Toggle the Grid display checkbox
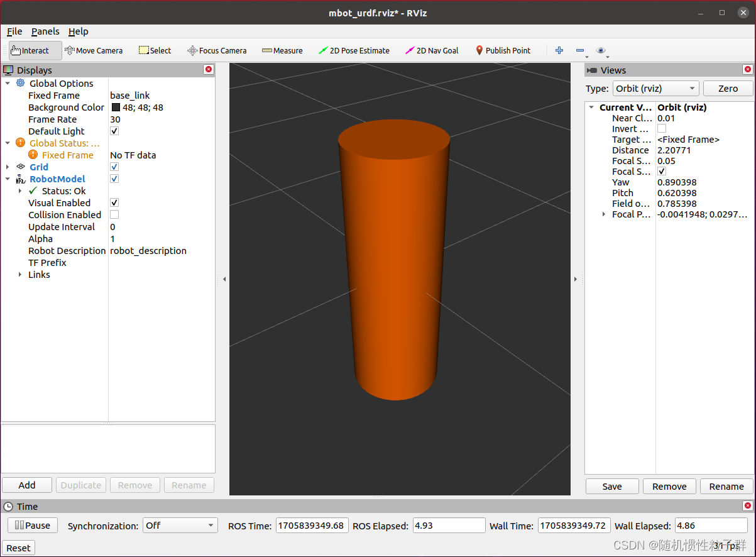This screenshot has height=557, width=756. 114,167
